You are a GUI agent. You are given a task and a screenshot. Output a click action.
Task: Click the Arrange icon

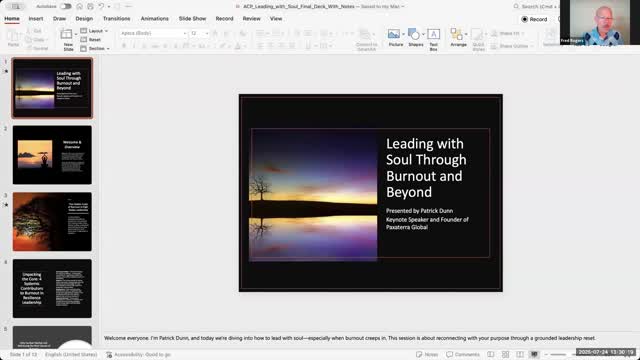(x=456, y=34)
